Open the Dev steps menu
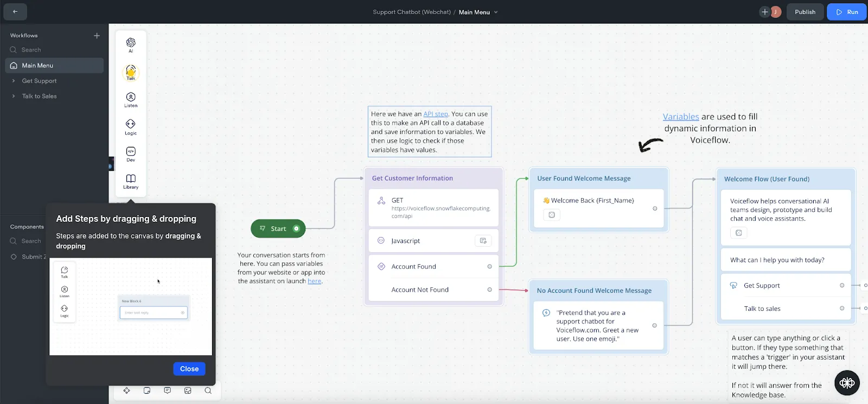Viewport: 868px width, 404px height. pos(131,154)
